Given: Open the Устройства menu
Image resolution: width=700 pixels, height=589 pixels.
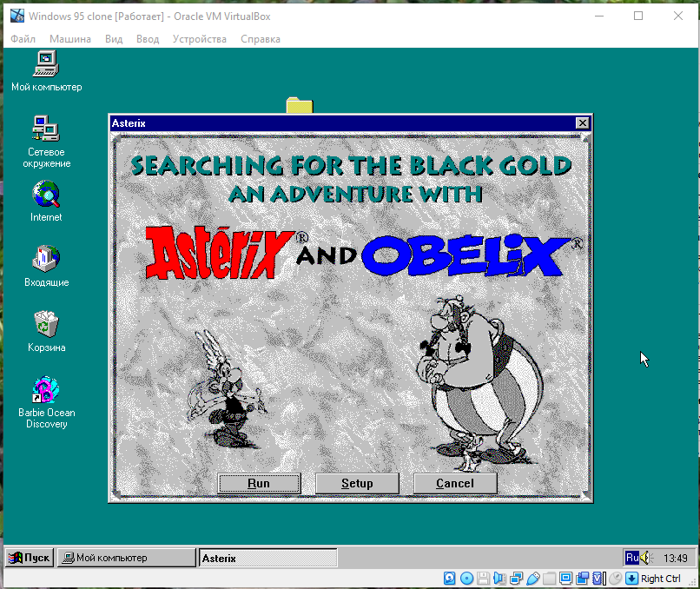Looking at the screenshot, I should [x=200, y=39].
